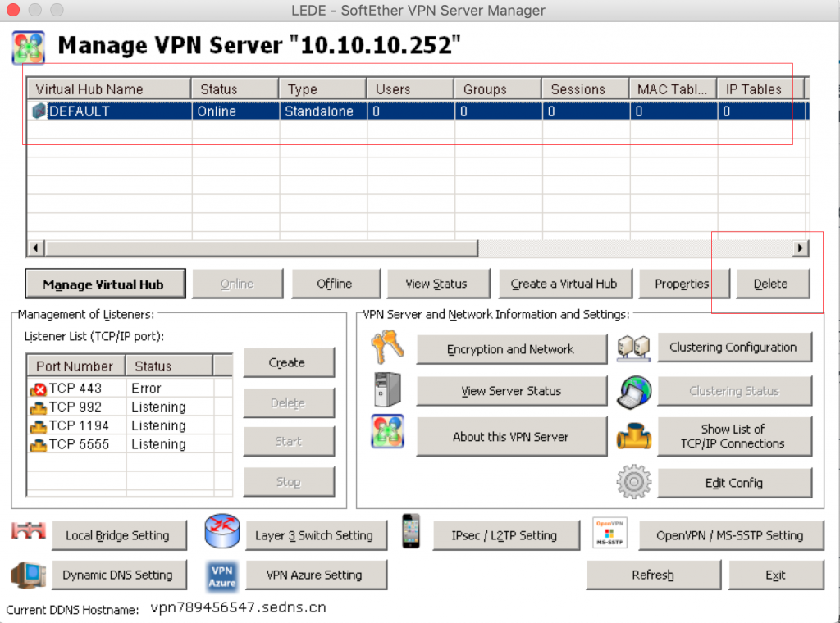Click the computer icon beside Dynamic DNS Setting
This screenshot has height=623, width=840.
tap(29, 575)
